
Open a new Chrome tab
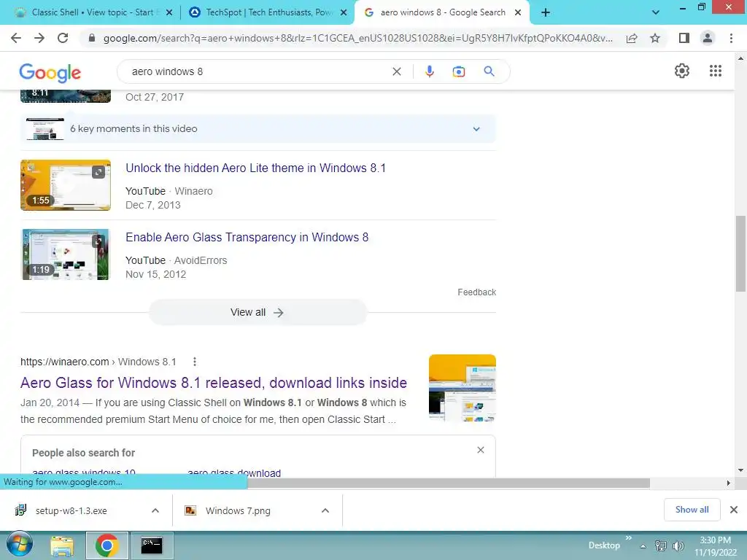pyautogui.click(x=546, y=12)
